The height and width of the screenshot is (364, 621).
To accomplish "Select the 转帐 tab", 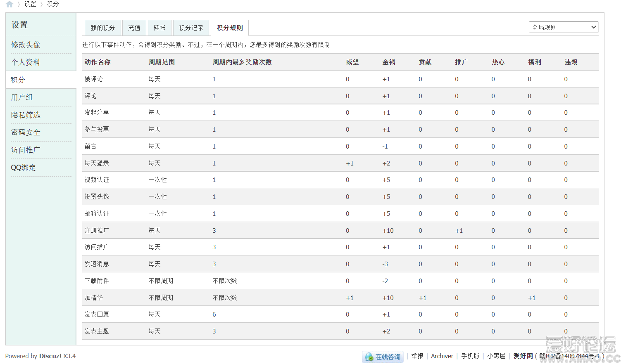I will point(159,28).
